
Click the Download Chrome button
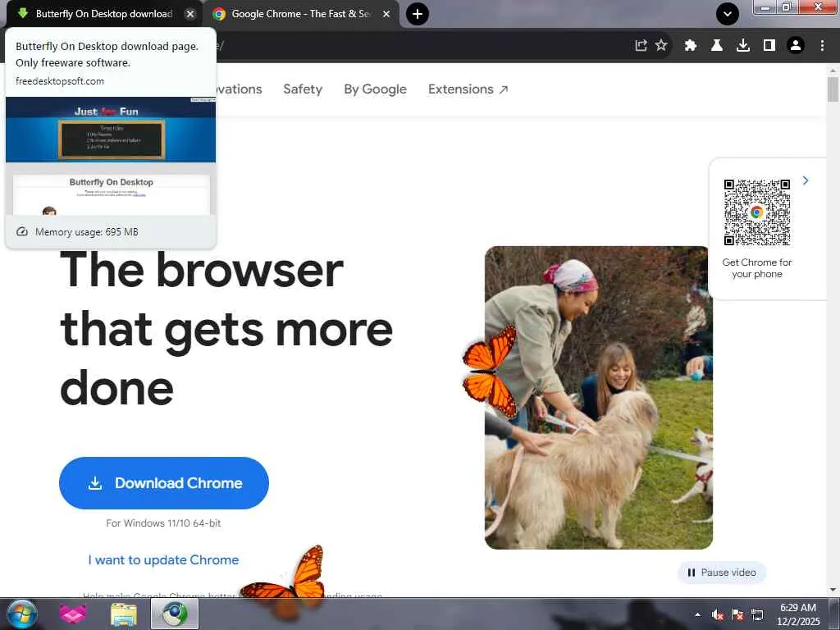tap(164, 483)
